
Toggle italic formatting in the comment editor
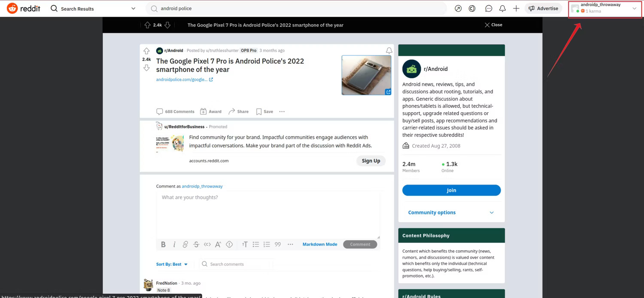click(174, 244)
